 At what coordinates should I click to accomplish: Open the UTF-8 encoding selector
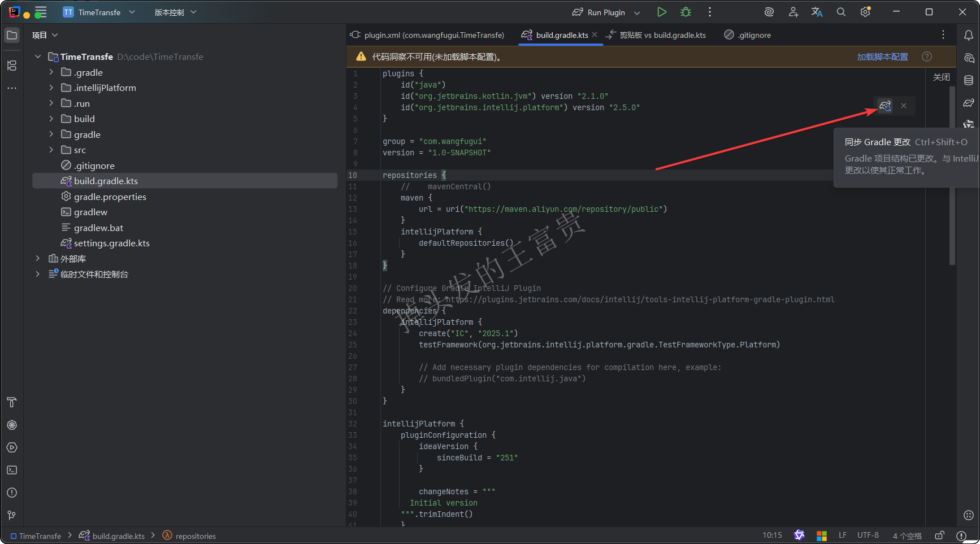tap(868, 536)
